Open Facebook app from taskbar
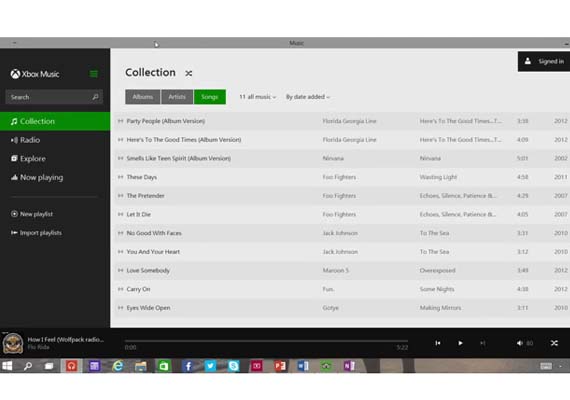 [188, 366]
